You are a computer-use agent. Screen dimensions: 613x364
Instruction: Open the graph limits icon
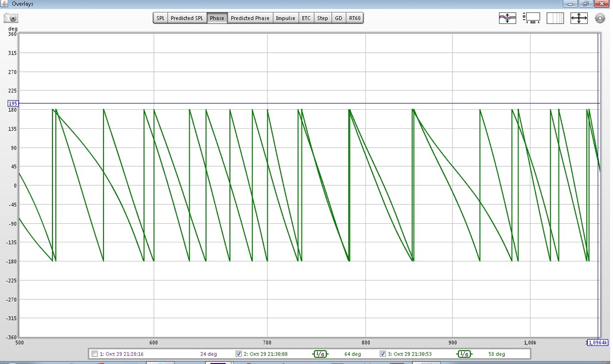pos(531,18)
